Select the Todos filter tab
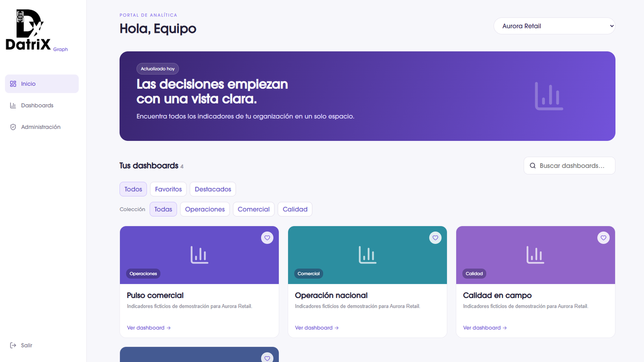644x362 pixels. [x=133, y=189]
